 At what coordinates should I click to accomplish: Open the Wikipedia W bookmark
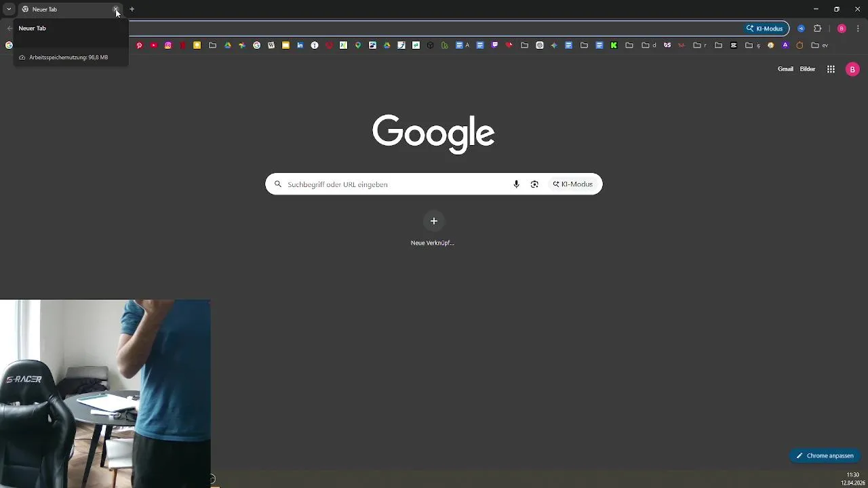(271, 45)
